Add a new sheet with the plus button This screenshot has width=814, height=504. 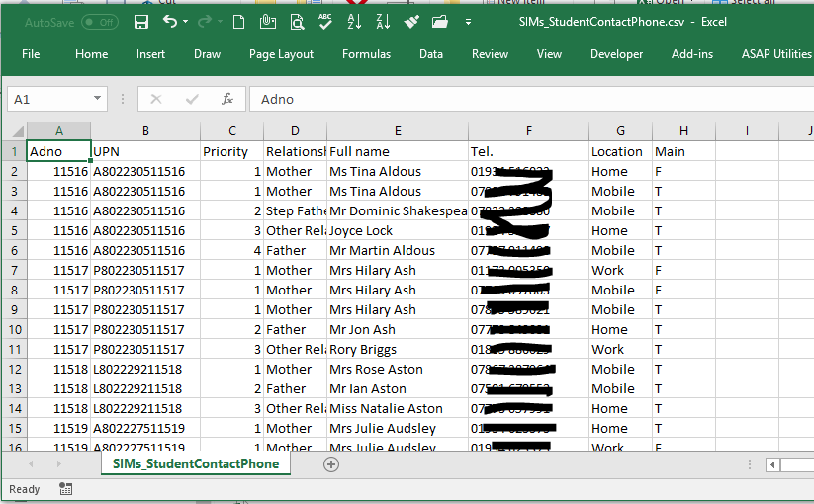point(331,464)
